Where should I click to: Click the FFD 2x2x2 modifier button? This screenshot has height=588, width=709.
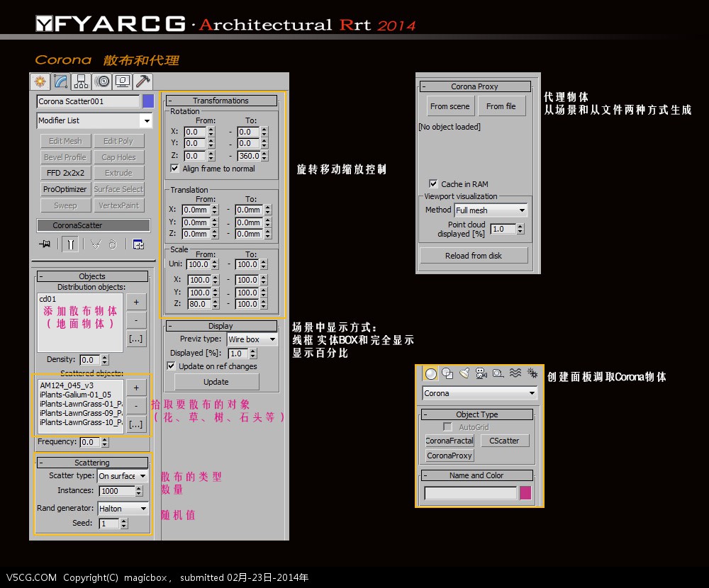(65, 173)
